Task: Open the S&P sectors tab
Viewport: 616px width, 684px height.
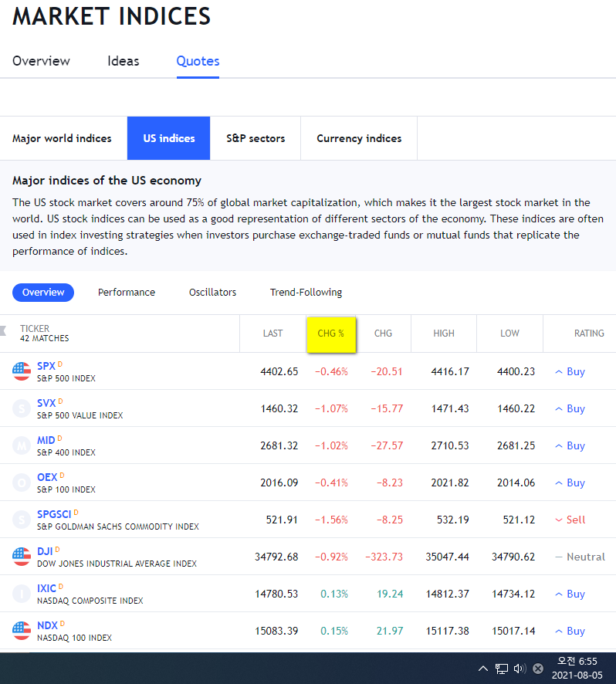Action: click(256, 138)
